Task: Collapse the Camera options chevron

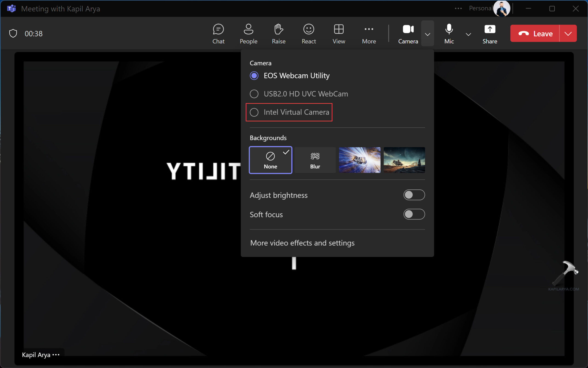Action: coord(427,34)
